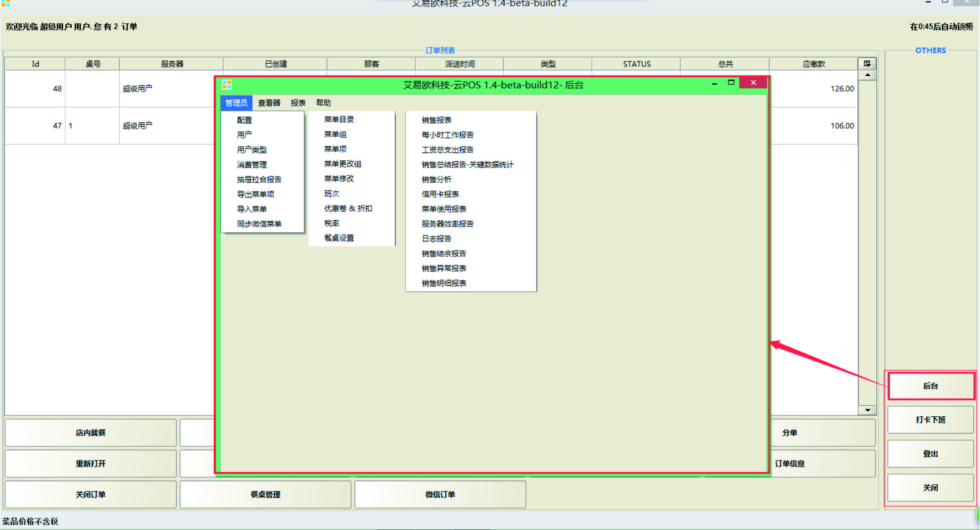The image size is (980, 530).
Task: Click the STATUS column header
Action: tap(636, 64)
